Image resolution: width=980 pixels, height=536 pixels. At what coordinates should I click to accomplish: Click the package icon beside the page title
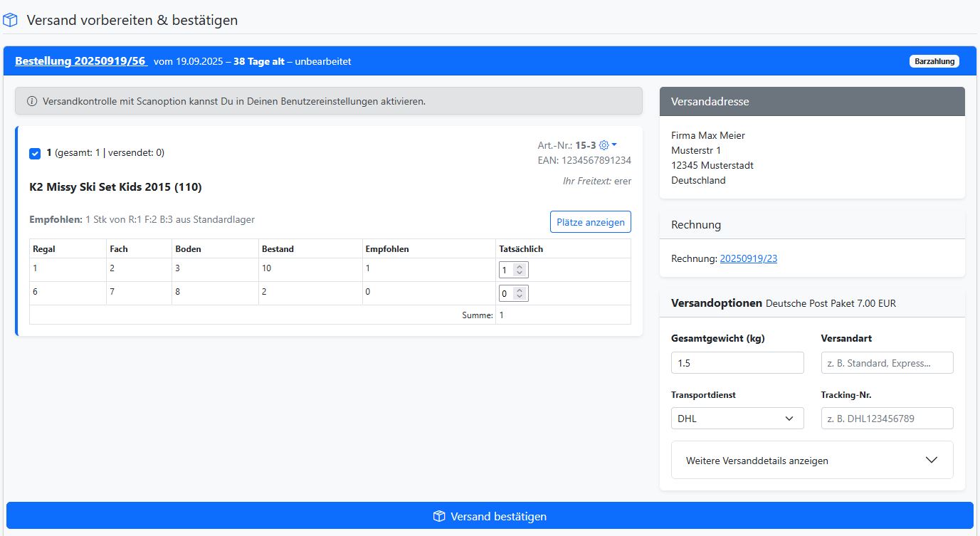point(11,20)
